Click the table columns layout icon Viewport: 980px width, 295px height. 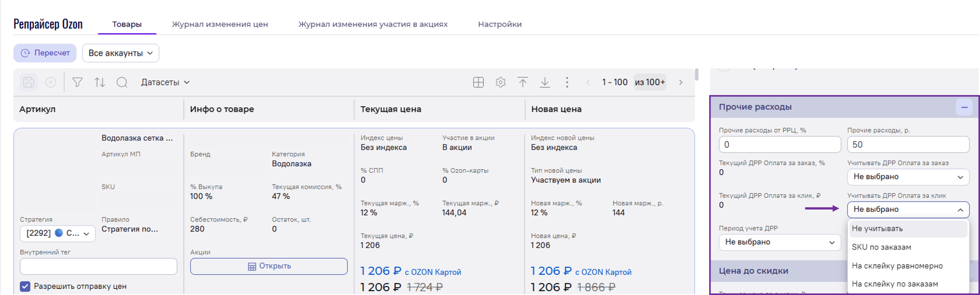click(x=478, y=82)
